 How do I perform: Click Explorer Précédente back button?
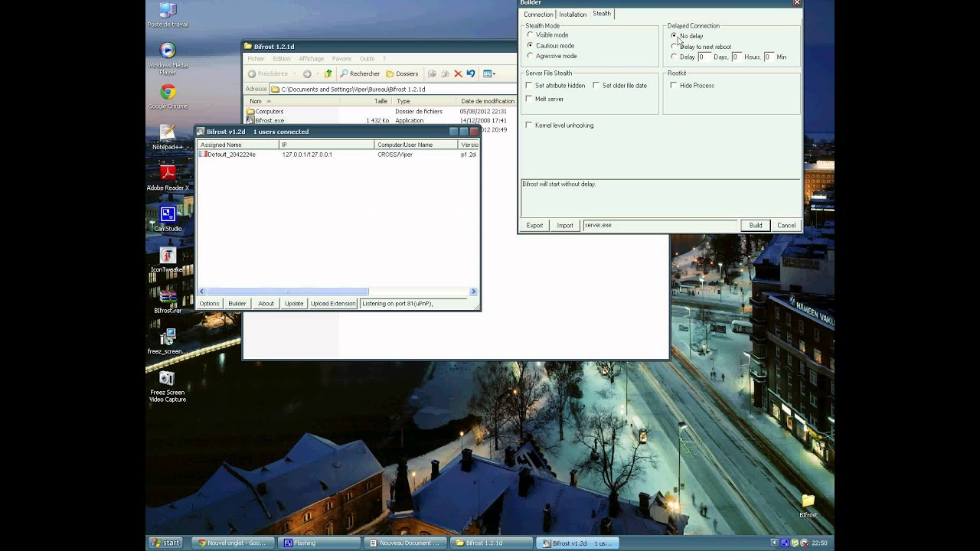(x=268, y=73)
